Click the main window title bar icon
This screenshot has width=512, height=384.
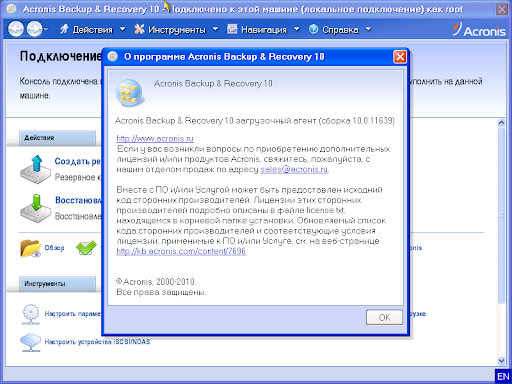11,9
